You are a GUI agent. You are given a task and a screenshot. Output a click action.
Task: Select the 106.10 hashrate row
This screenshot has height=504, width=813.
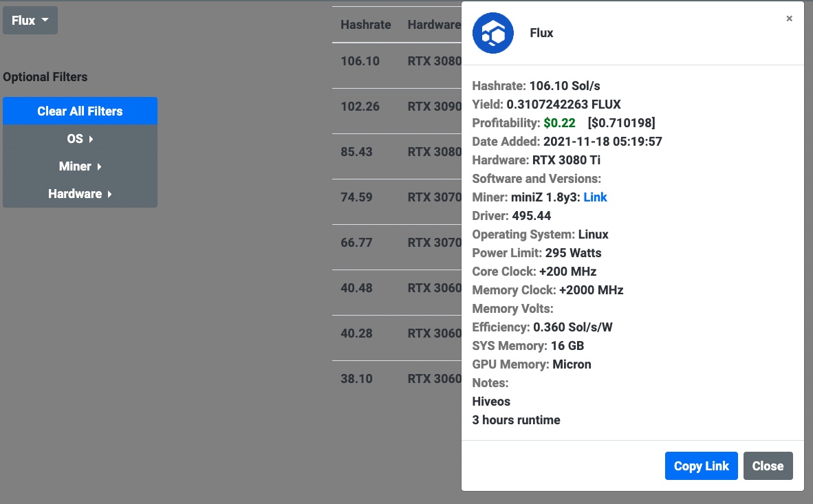(360, 61)
